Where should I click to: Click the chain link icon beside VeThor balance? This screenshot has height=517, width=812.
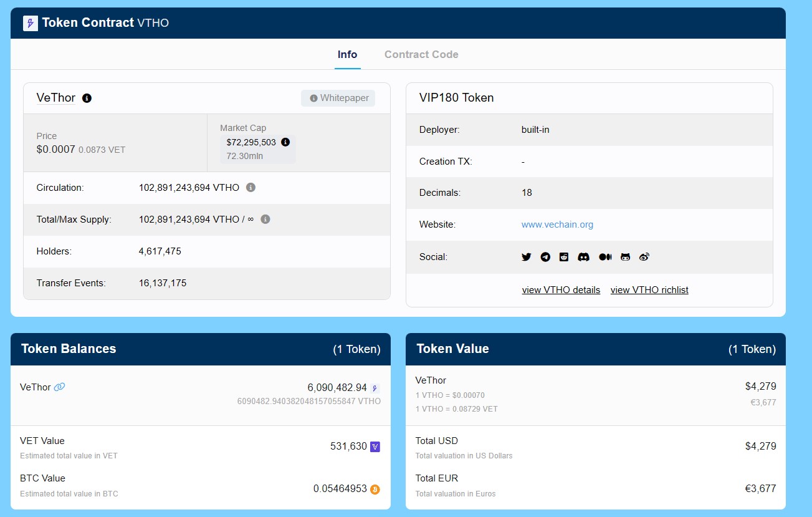point(60,387)
